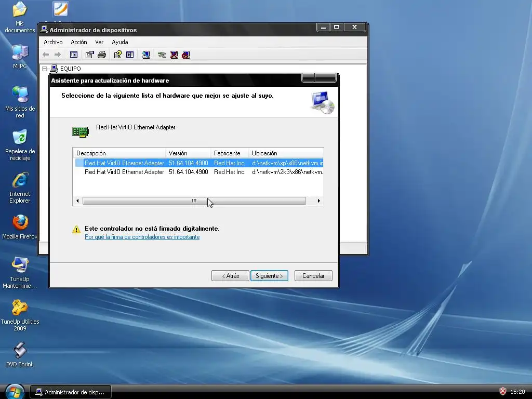Select the driver row located in d:\netkvm\xp\x86
The height and width of the screenshot is (399, 532).
tap(199, 163)
